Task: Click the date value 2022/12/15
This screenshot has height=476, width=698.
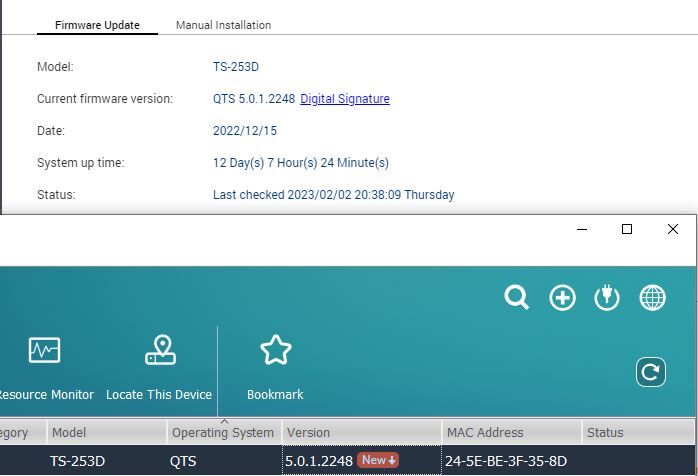Action: [245, 130]
